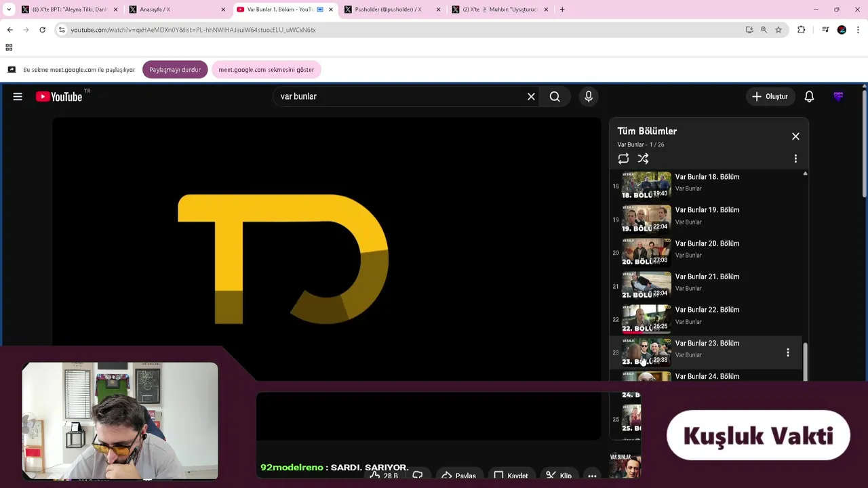868x488 pixels.
Task: Play Var Bunlar 19. Bölüm from playlist
Action: tap(705, 219)
